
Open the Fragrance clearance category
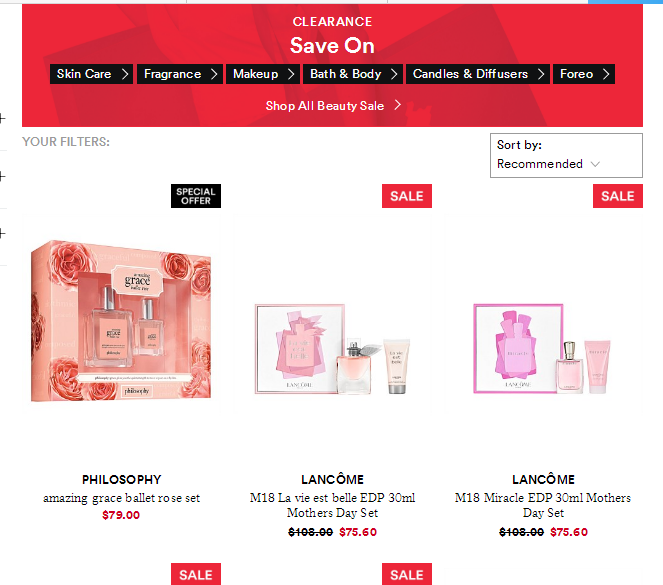click(x=180, y=74)
